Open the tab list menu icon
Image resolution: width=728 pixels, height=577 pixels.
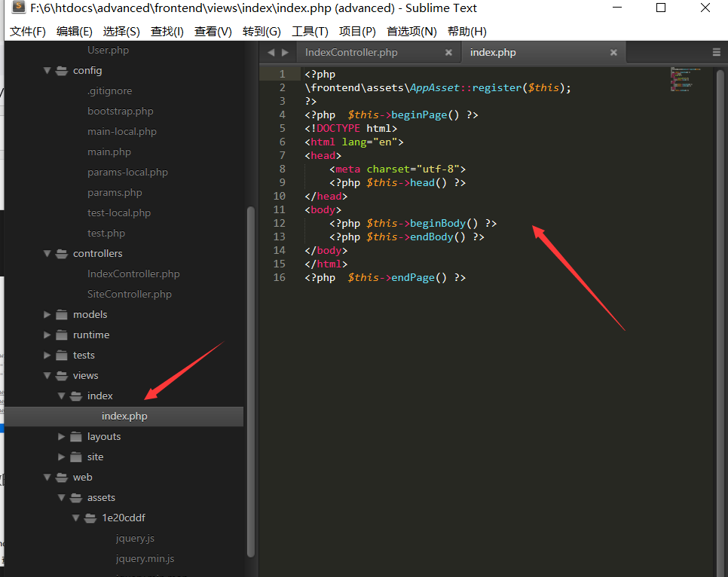click(x=717, y=53)
